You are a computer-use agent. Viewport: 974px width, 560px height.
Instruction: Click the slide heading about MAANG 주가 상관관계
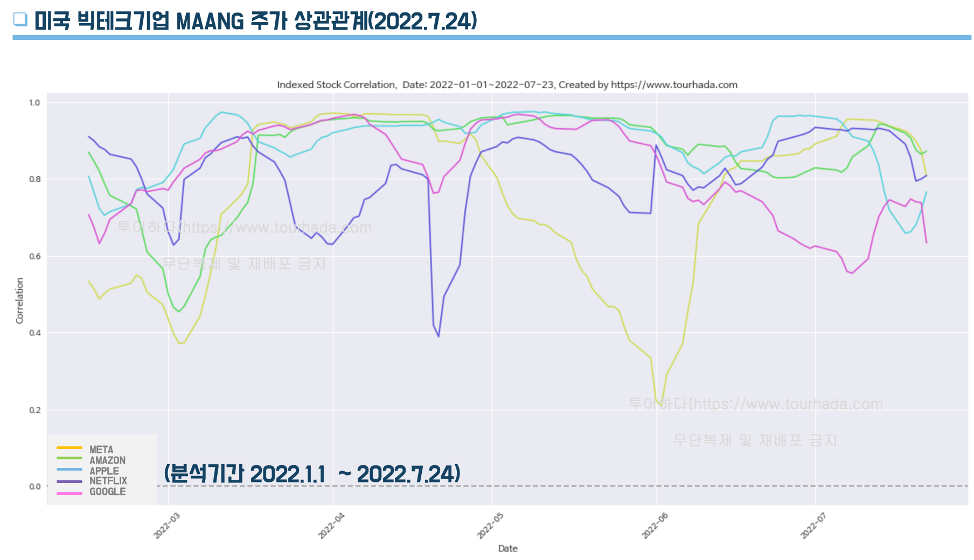(256, 21)
